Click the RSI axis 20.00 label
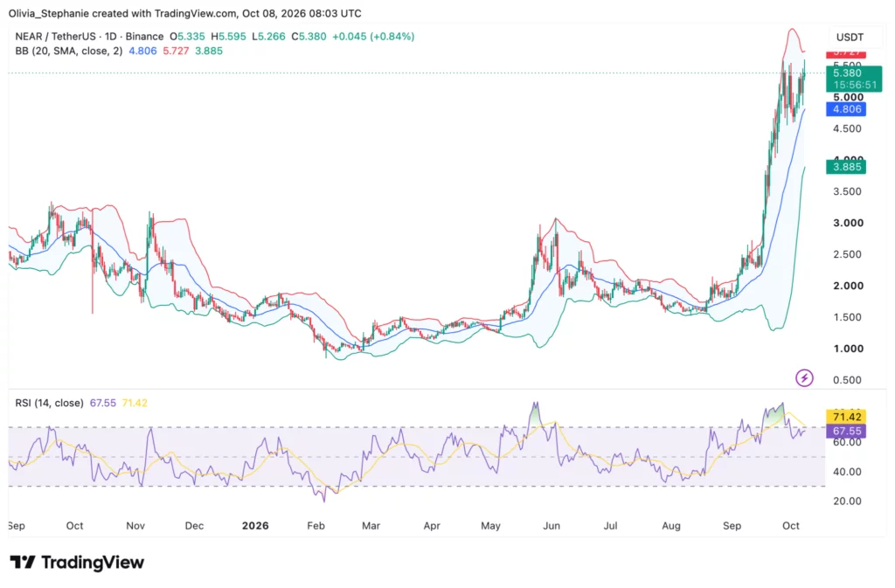This screenshot has width=895, height=588. [x=847, y=502]
